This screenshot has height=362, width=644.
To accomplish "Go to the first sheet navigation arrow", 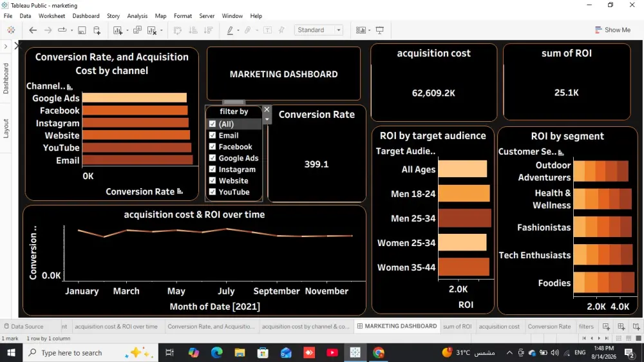I will coord(584,338).
